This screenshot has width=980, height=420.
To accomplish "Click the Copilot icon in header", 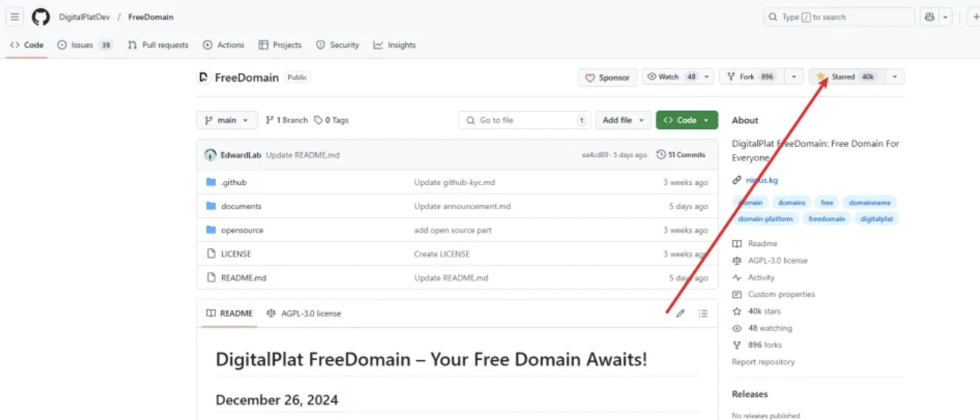I will [930, 16].
